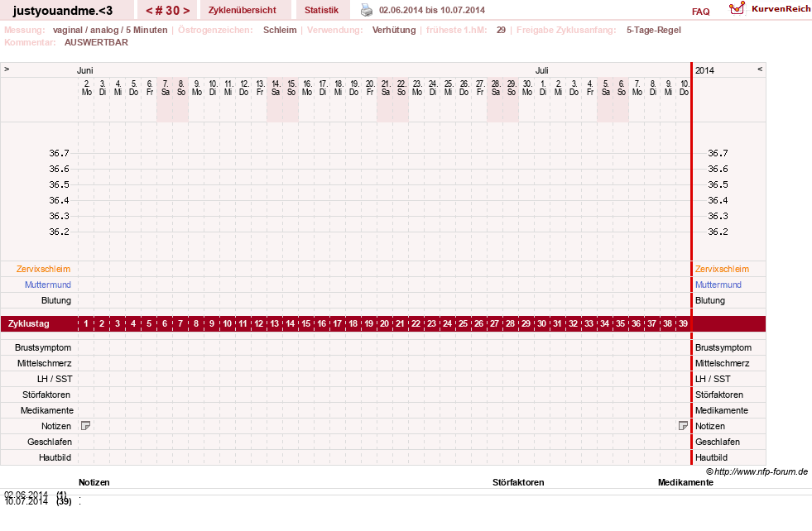Image resolution: width=812 pixels, height=531 pixels.
Task: Click the left Brustsymptom label
Action: [43, 347]
